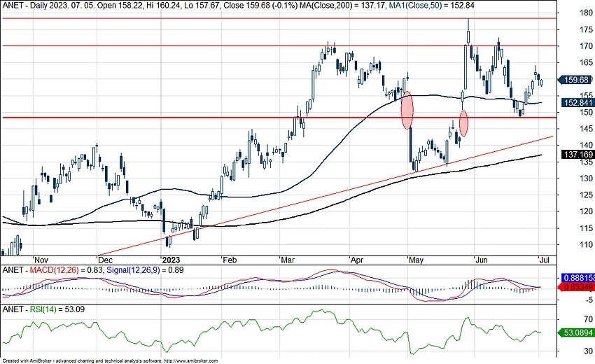Screen dimensions: 595x364
Task: Click the 125 price axis label
Action: (586, 195)
